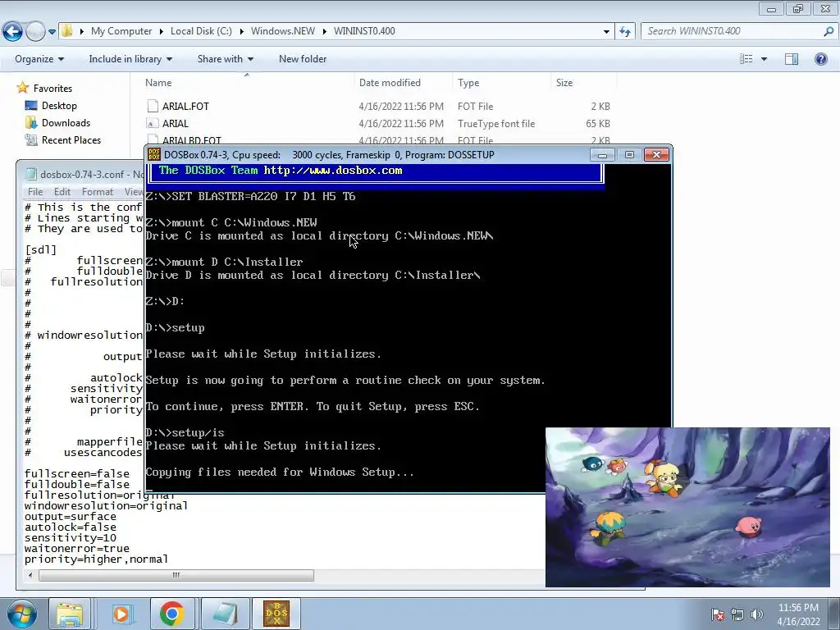Viewport: 840px width, 630px height.
Task: Click the output=surface line in Notepad
Action: (x=71, y=517)
